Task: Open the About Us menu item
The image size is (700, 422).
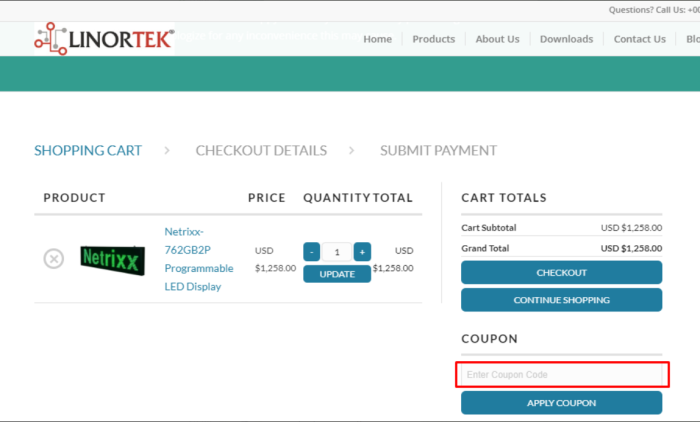Action: point(497,39)
